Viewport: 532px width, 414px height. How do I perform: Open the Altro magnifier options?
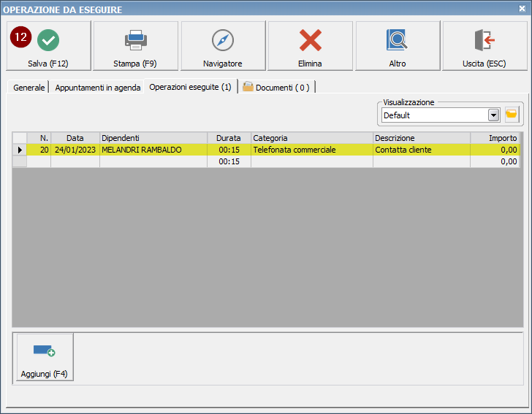397,45
